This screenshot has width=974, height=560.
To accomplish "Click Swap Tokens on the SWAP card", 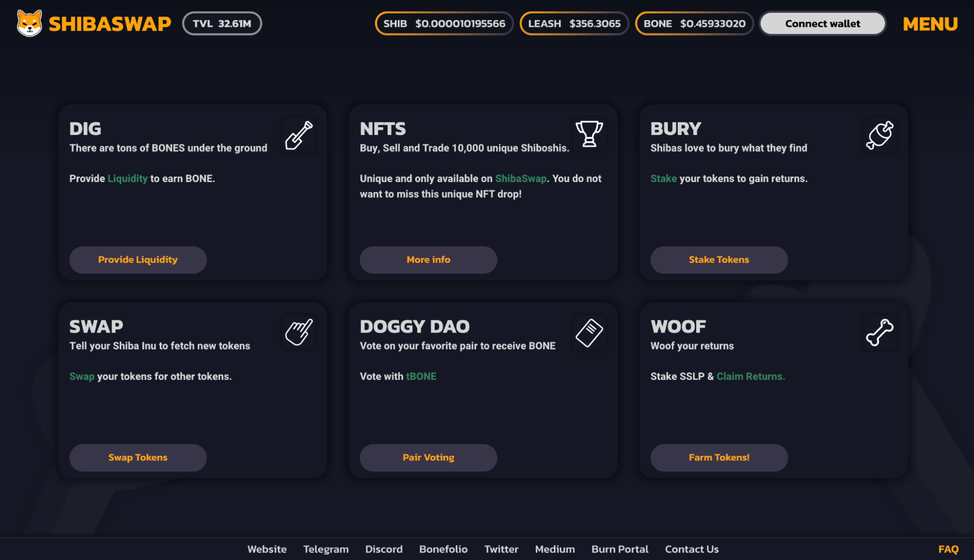I will [x=138, y=457].
